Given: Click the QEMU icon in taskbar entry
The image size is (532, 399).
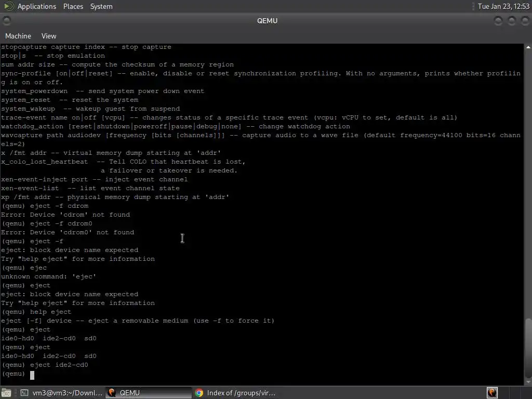Looking at the screenshot, I should click(x=112, y=393).
